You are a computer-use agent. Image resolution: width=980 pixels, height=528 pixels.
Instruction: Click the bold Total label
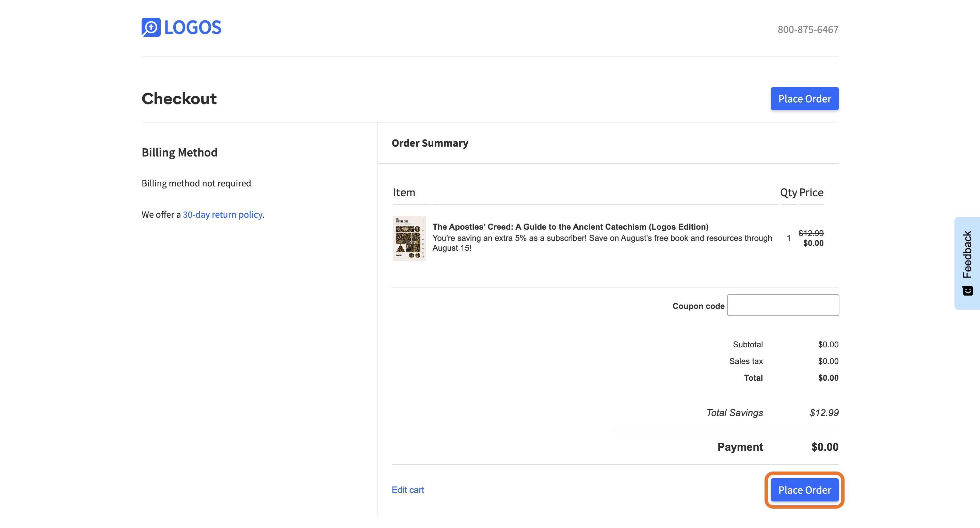[753, 378]
